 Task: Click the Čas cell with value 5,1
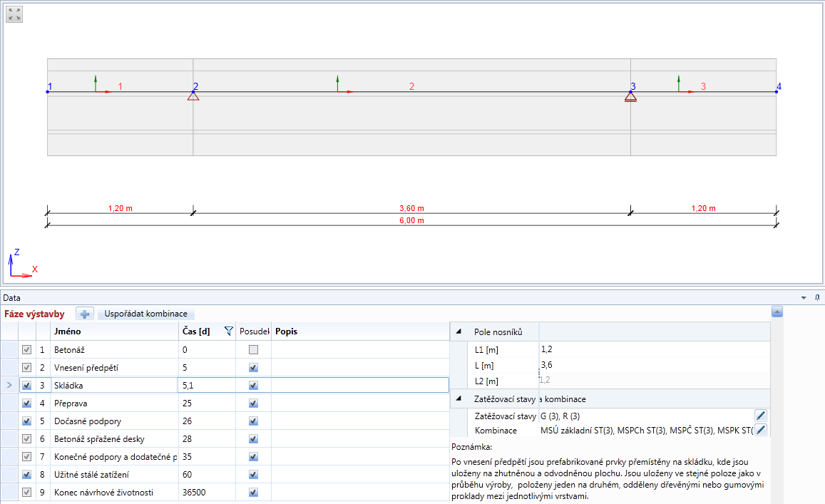(x=207, y=386)
